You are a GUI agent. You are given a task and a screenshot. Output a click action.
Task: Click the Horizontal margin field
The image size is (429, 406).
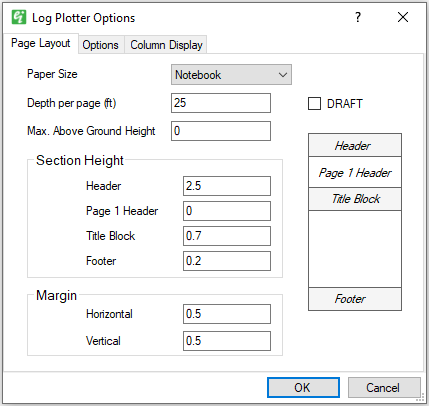pos(227,314)
